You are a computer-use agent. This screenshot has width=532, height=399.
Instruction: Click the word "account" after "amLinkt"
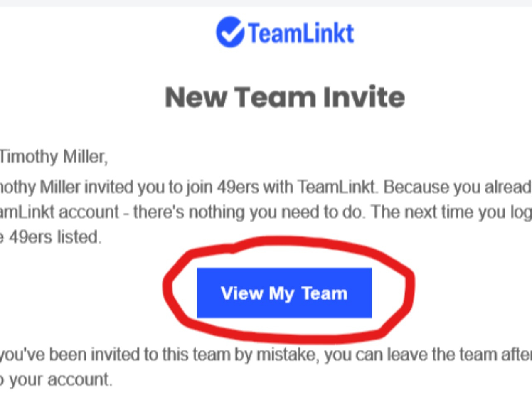(x=89, y=212)
